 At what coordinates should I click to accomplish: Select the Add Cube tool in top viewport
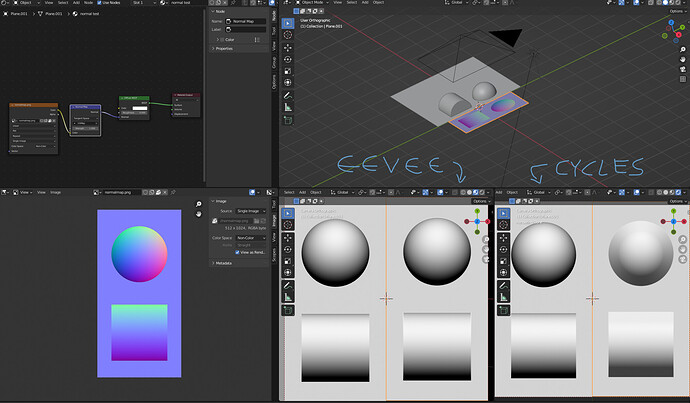tap(288, 120)
